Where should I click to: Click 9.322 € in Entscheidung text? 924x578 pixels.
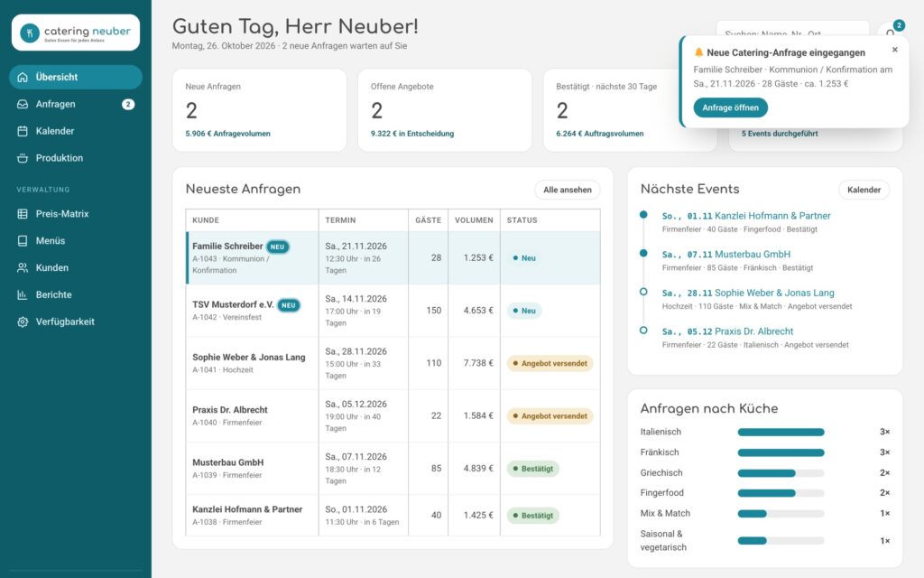[x=411, y=134]
